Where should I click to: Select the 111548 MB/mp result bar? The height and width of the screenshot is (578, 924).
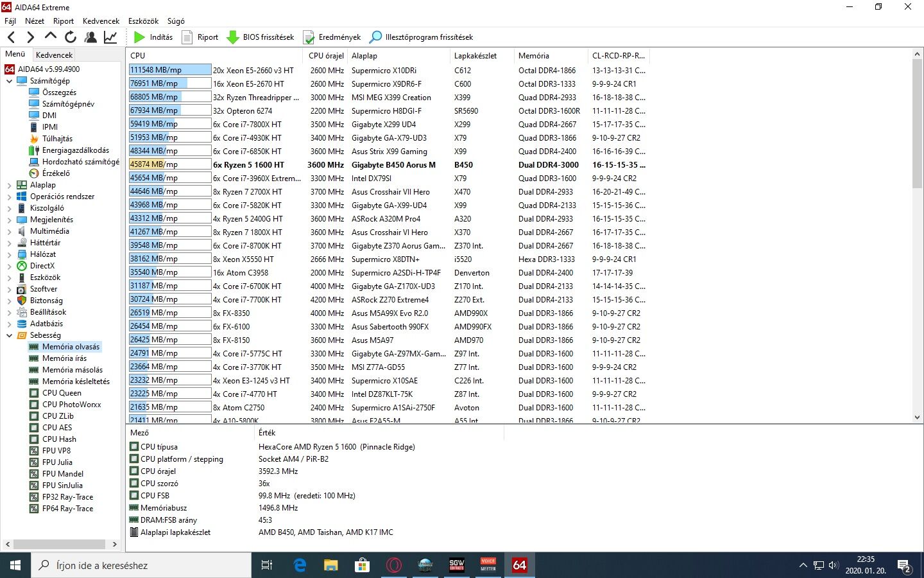point(170,70)
